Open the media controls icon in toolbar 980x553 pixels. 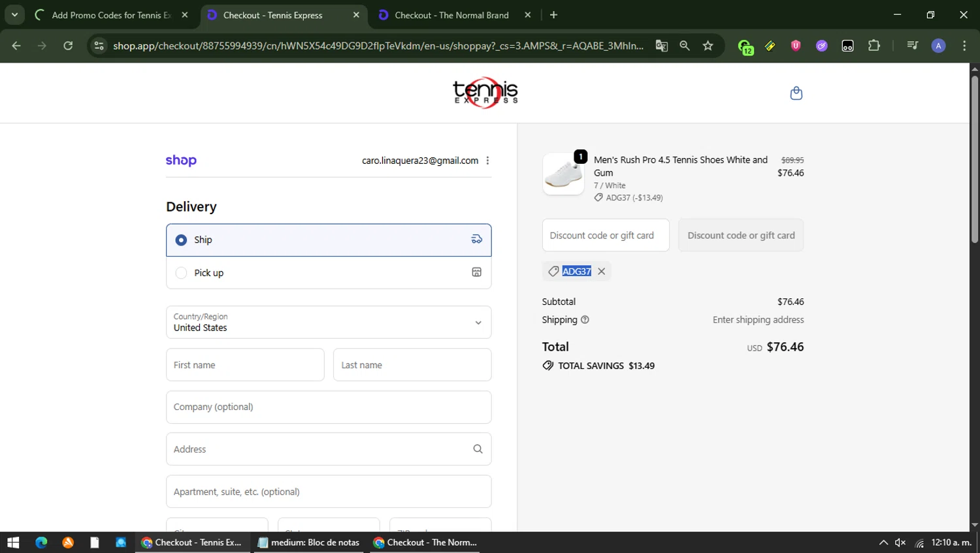pyautogui.click(x=913, y=46)
